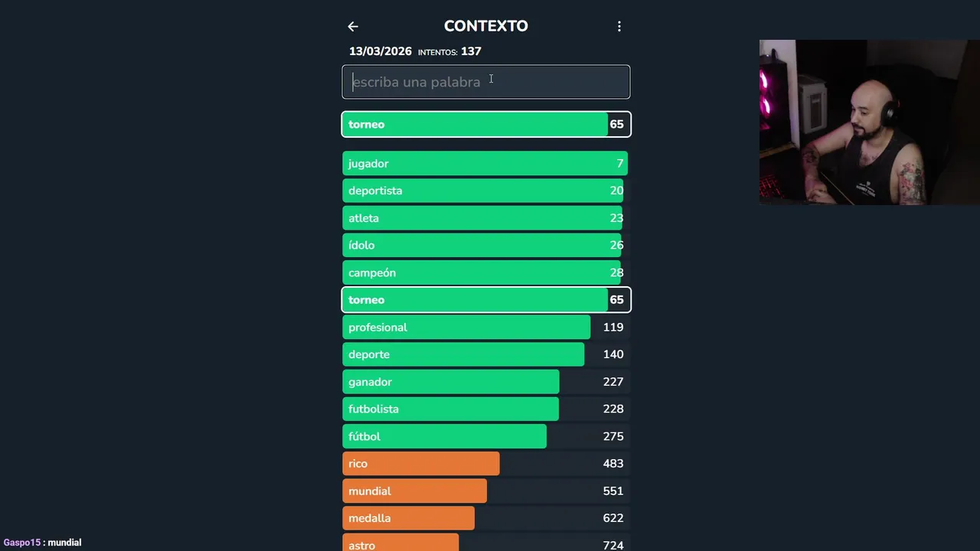Select the campeón guess bar

[x=485, y=272]
